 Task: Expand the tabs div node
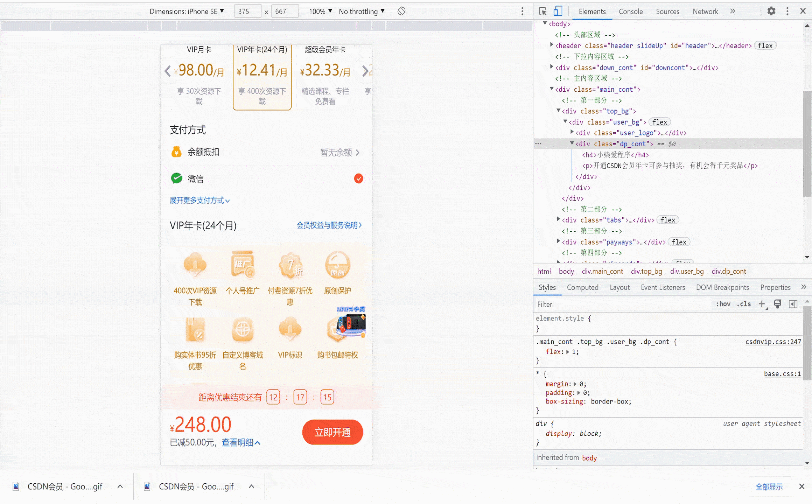559,219
